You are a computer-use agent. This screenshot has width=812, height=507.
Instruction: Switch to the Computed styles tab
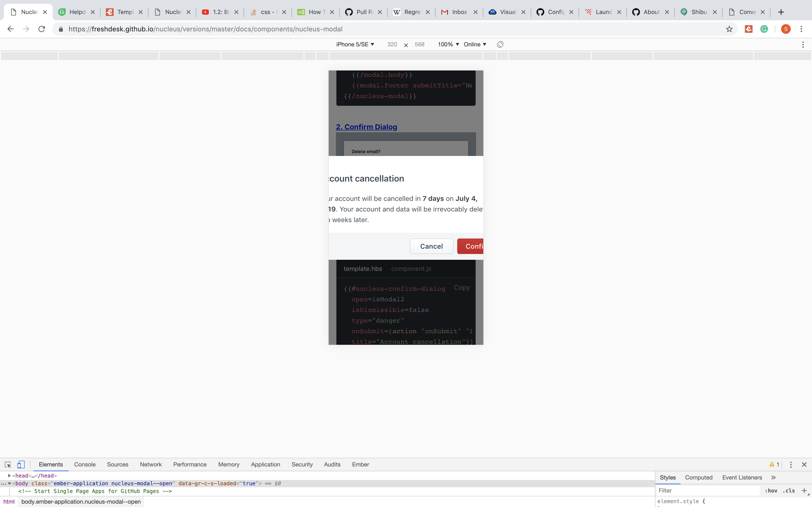click(699, 477)
